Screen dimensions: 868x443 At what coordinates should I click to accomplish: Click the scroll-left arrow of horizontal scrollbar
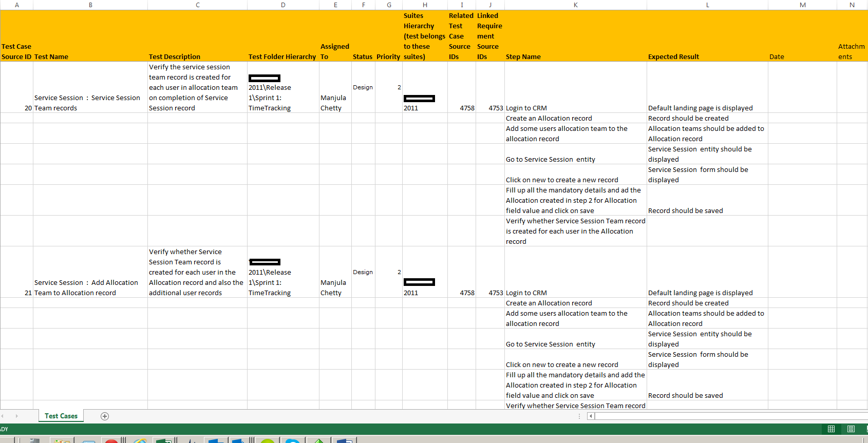pos(591,416)
